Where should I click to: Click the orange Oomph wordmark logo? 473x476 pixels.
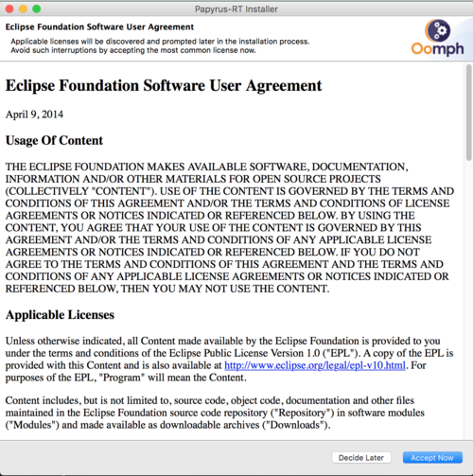click(437, 49)
